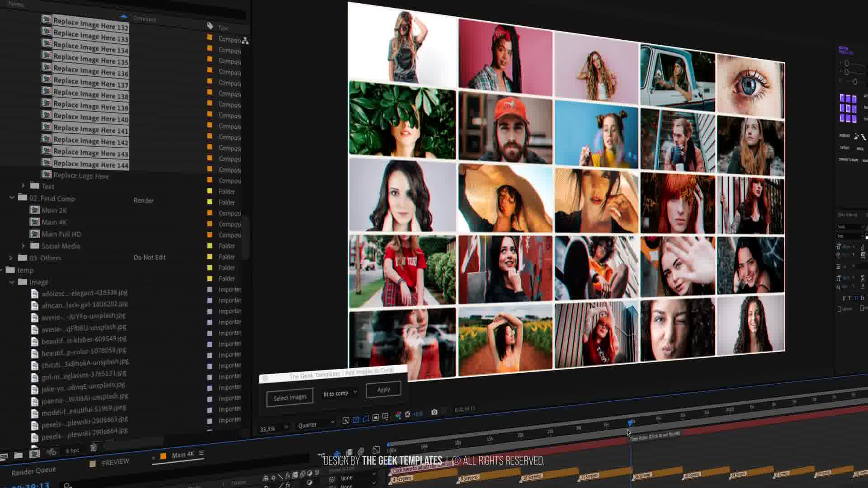Image resolution: width=868 pixels, height=488 pixels.
Task: Click the top slider knob in right panel
Action: [x=846, y=63]
